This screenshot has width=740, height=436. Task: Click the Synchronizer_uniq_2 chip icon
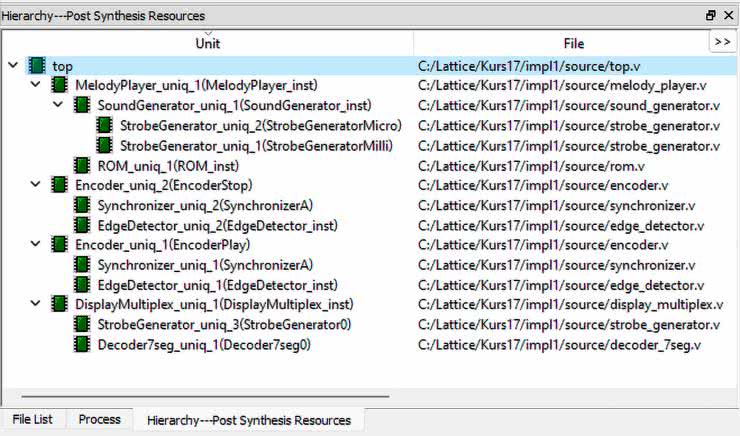click(82, 205)
